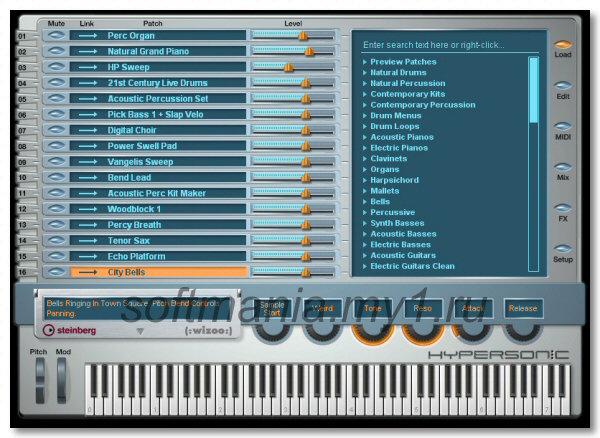The height and width of the screenshot is (438, 600).
Task: Click the Mod wheel
Action: tap(62, 381)
